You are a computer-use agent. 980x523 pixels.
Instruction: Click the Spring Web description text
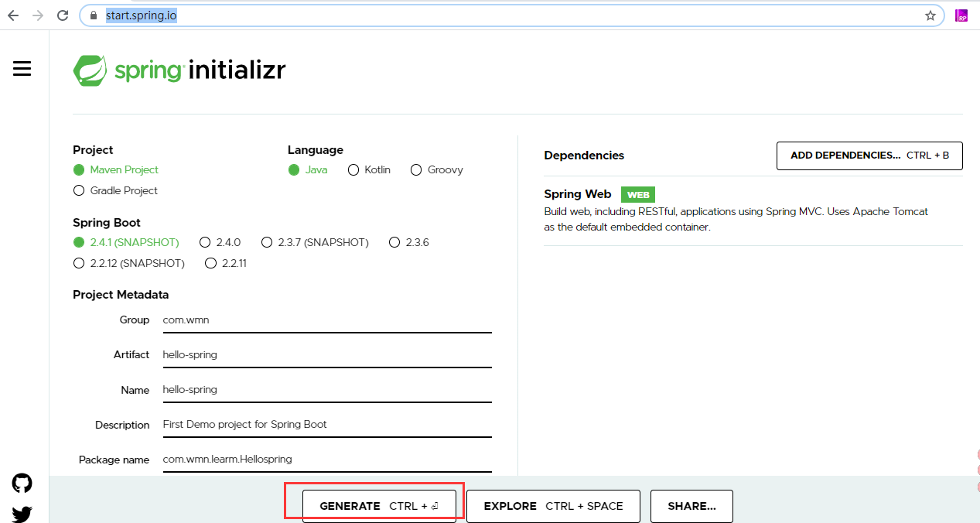point(736,219)
